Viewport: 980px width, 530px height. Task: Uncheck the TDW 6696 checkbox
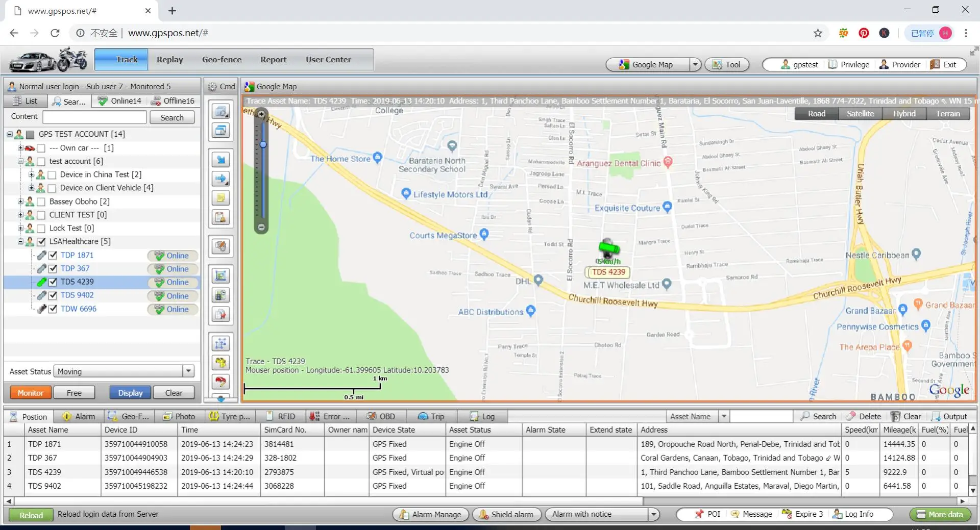coord(53,309)
